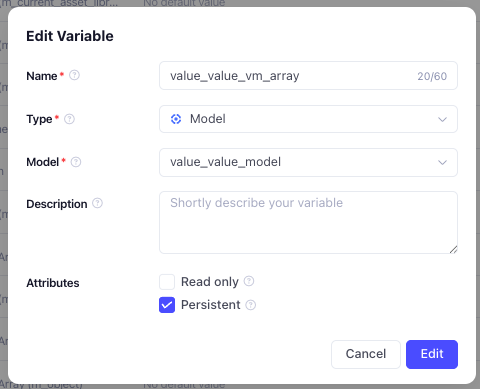The width and height of the screenshot is (480, 389).
Task: Open the Type combo box showing Model
Action: click(308, 119)
